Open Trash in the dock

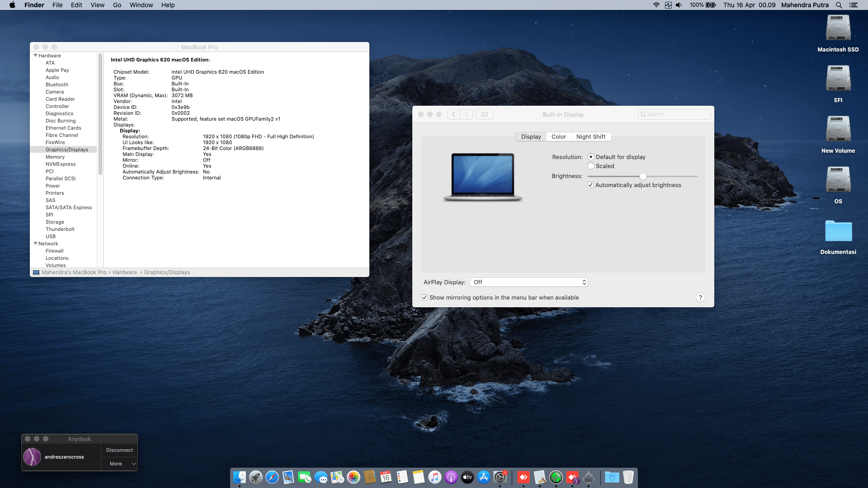pyautogui.click(x=628, y=477)
